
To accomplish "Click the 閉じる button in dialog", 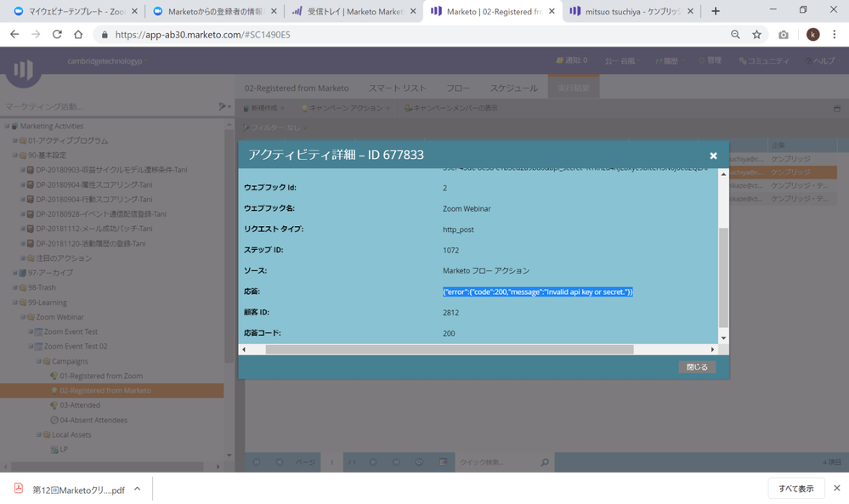I will (697, 367).
